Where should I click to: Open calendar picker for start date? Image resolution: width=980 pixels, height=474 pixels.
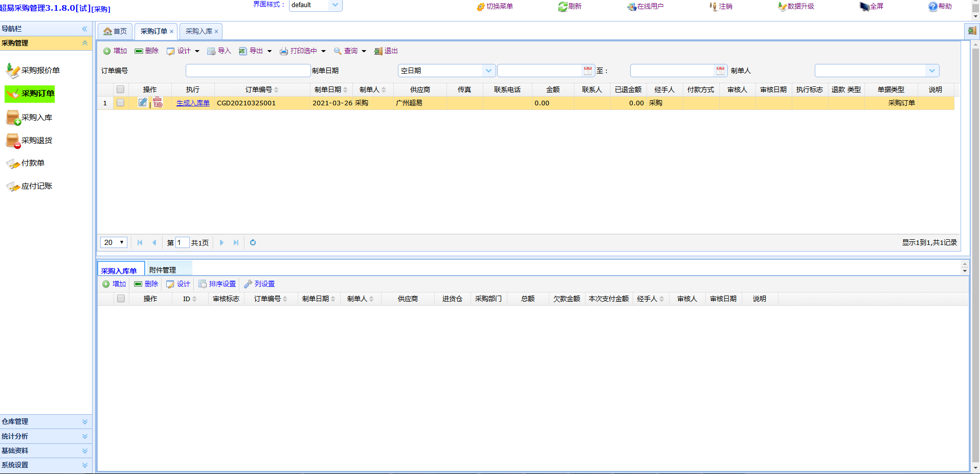click(x=588, y=71)
